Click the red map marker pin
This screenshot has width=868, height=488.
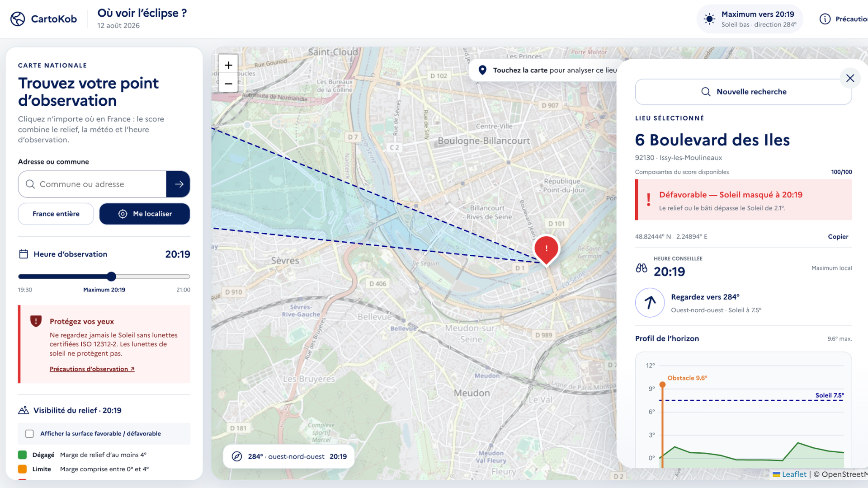coord(546,250)
